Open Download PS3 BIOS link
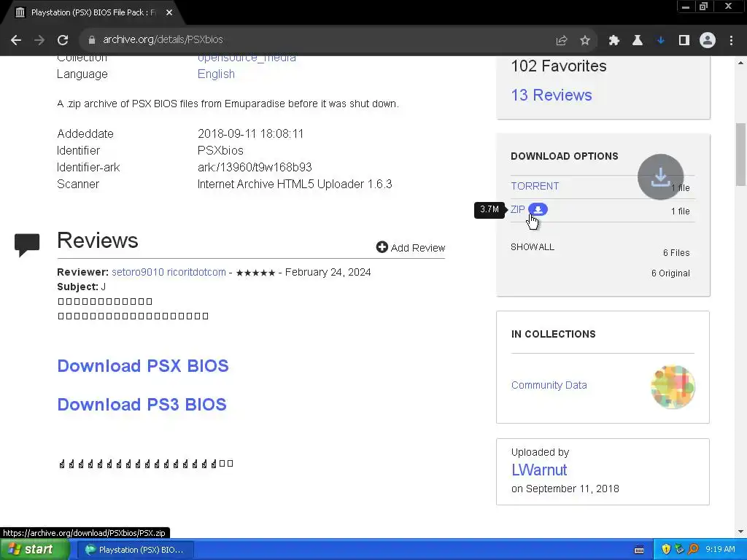The height and width of the screenshot is (560, 747). (x=142, y=404)
